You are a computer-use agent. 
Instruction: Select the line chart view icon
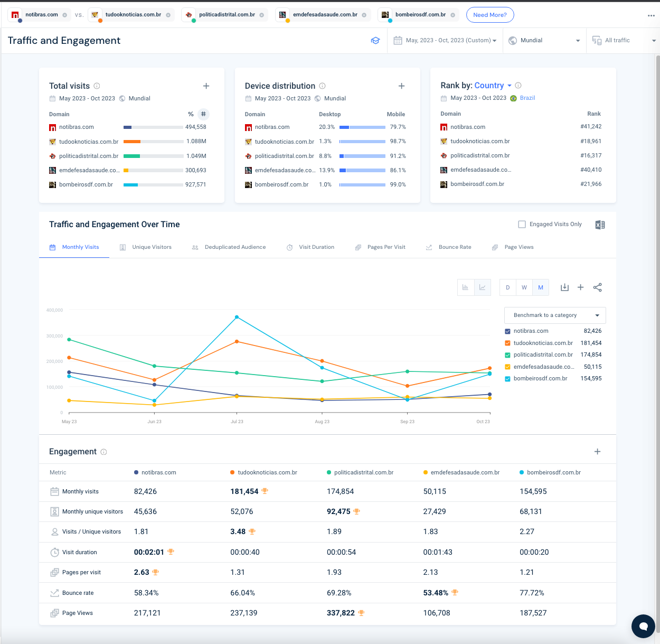pyautogui.click(x=482, y=287)
